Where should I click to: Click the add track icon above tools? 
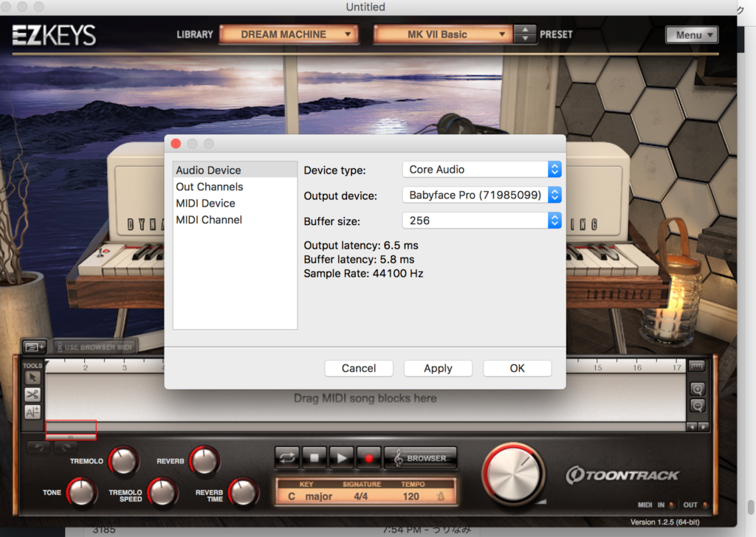[34, 346]
